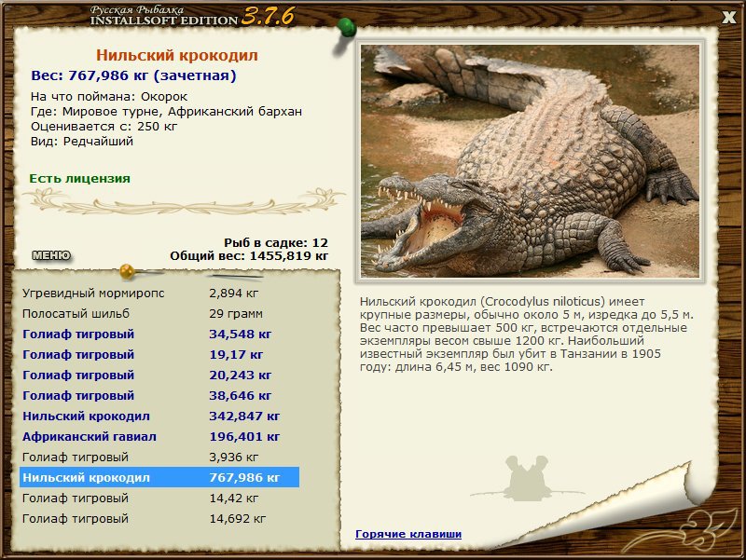Click the Nile crocodile photo
Image resolution: width=746 pixels, height=560 pixels.
coord(530,162)
